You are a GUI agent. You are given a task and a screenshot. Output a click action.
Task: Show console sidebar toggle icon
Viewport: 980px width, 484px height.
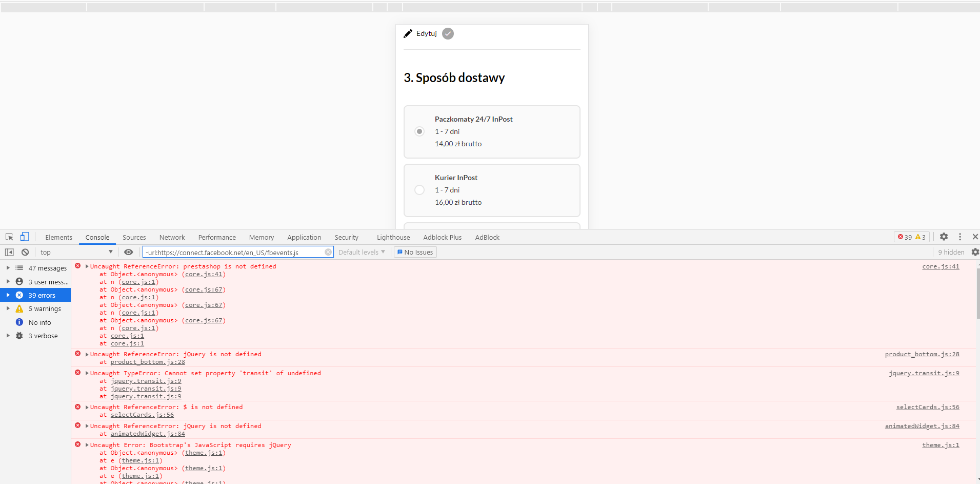pyautogui.click(x=9, y=252)
